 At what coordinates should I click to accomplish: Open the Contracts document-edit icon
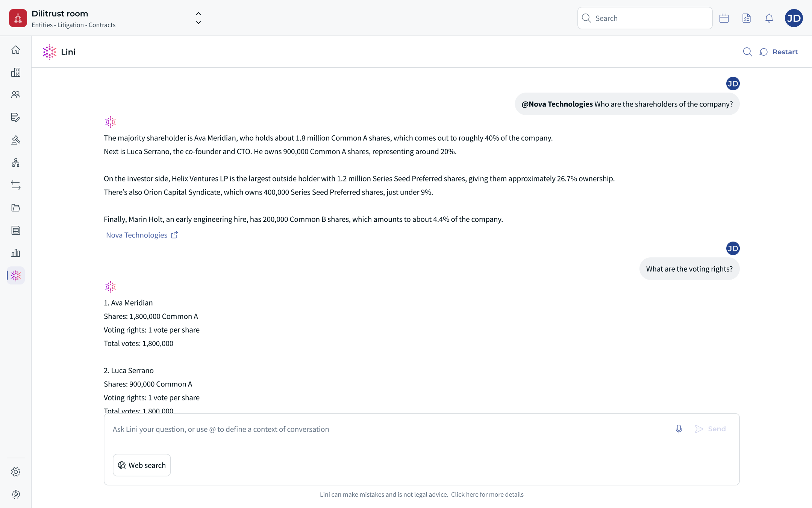16,117
